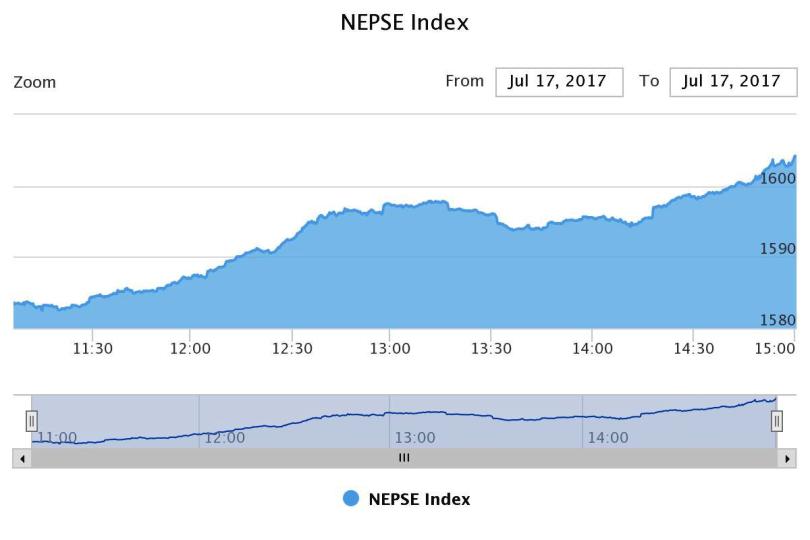810x540 pixels.
Task: Click the 12:00 label in the navigator
Action: (224, 437)
